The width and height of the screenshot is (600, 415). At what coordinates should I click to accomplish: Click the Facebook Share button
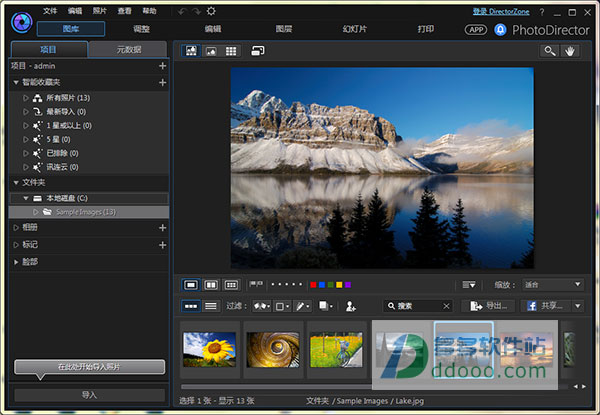[x=545, y=306]
